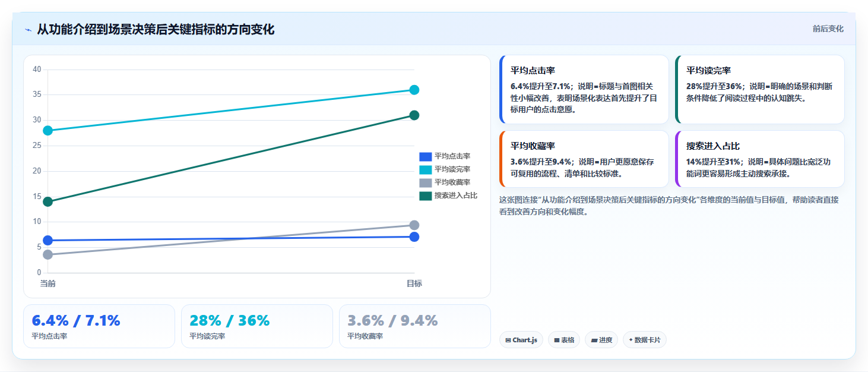Click the y-axis value 40

click(x=37, y=70)
